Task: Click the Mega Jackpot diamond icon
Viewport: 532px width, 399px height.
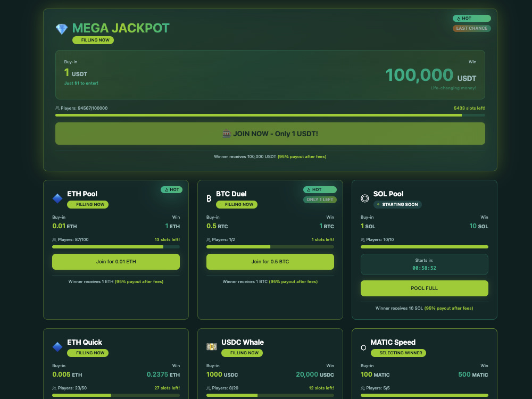Action: [61, 29]
